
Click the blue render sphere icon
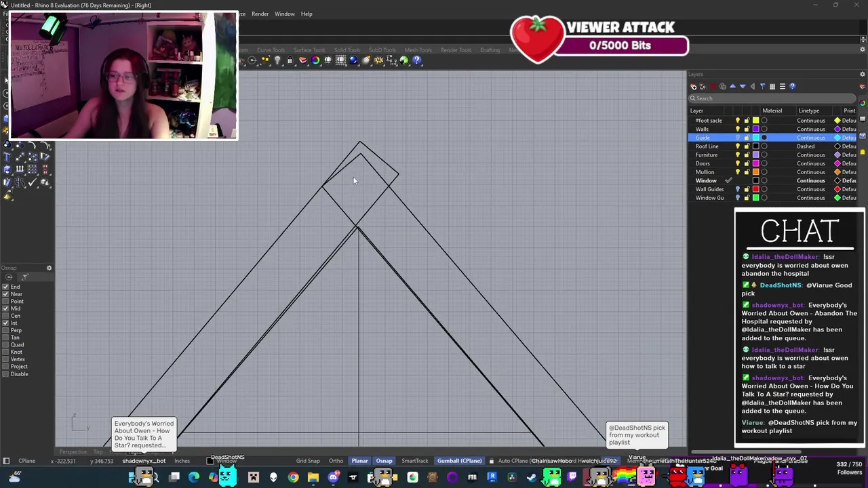353,60
